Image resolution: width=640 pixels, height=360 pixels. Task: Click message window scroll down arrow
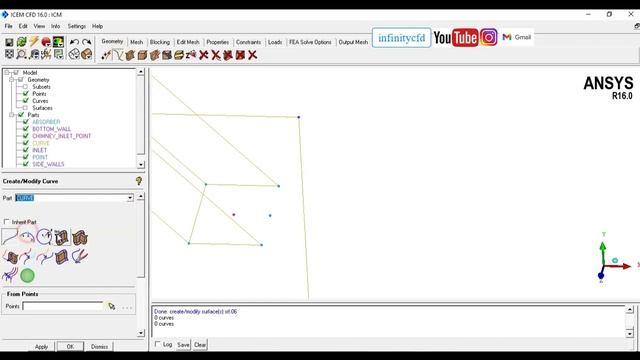point(630,333)
